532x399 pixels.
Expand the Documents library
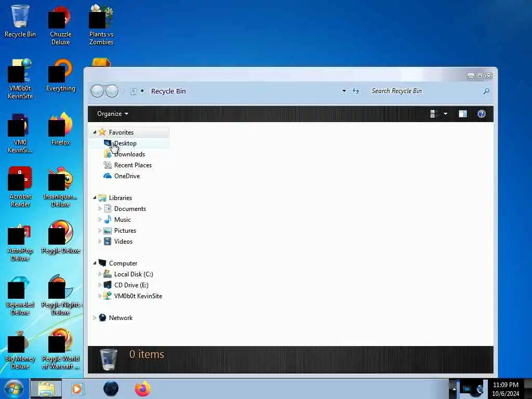100,209
